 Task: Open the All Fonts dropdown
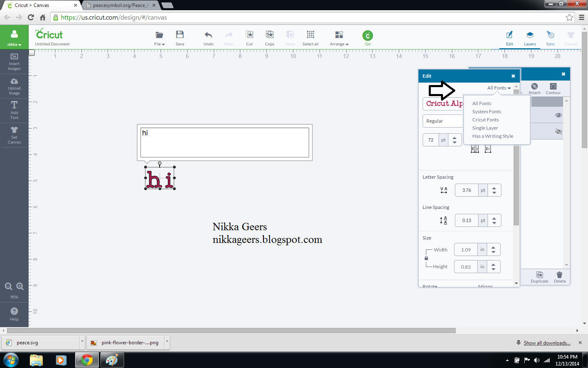pos(498,88)
